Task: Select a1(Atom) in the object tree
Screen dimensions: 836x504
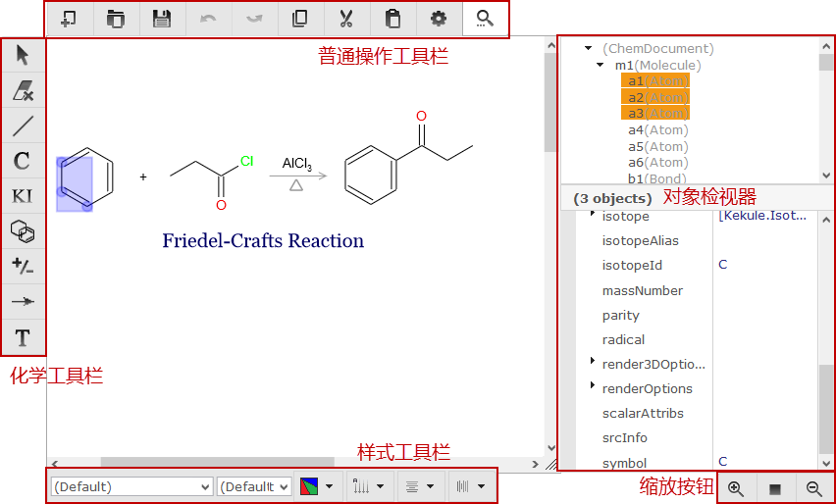Action: 655,81
